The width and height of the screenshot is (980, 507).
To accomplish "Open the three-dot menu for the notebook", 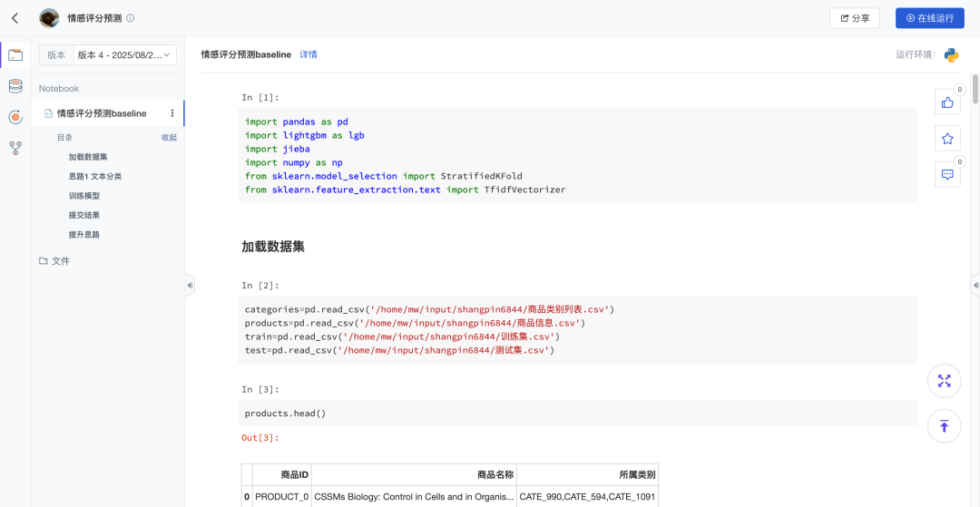I will tap(171, 113).
